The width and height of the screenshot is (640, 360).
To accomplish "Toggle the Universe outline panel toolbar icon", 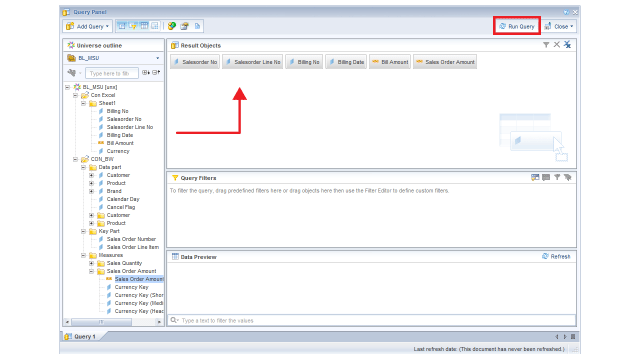I will pos(122,26).
